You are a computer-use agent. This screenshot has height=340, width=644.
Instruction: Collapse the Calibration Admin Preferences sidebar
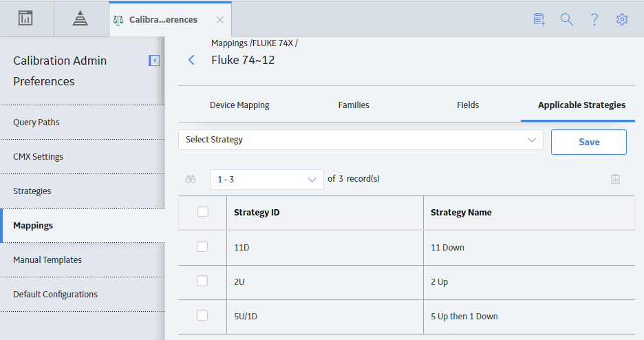(x=154, y=61)
